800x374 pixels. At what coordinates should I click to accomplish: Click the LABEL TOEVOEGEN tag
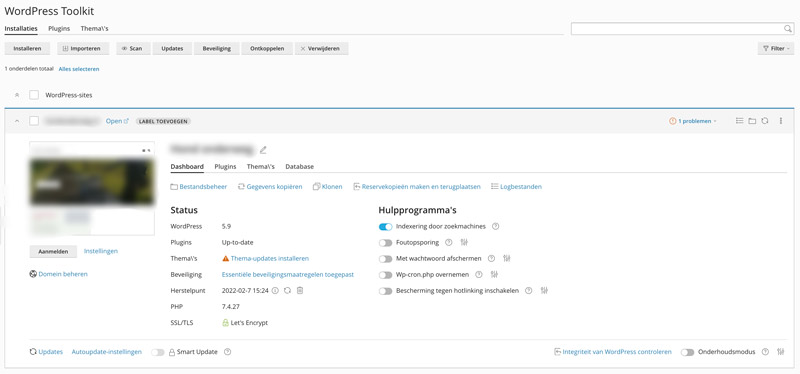[x=163, y=121]
